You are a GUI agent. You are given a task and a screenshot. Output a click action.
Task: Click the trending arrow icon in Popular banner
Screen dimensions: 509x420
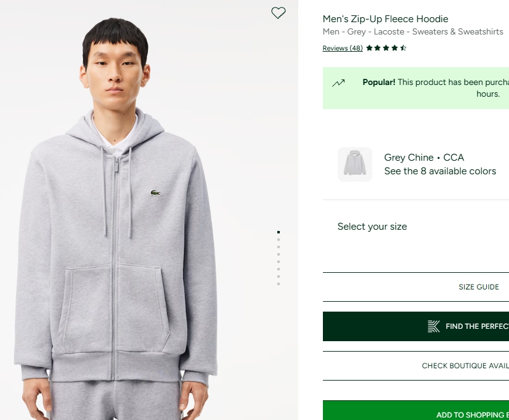pos(338,83)
